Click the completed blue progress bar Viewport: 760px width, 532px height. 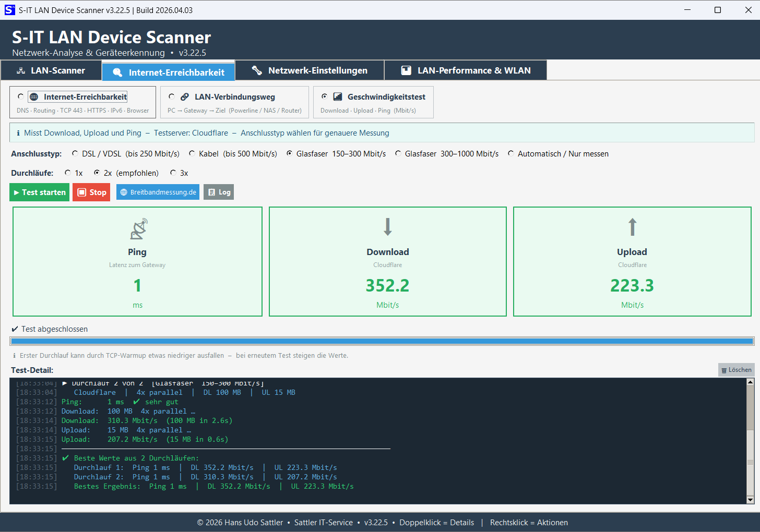(x=382, y=341)
